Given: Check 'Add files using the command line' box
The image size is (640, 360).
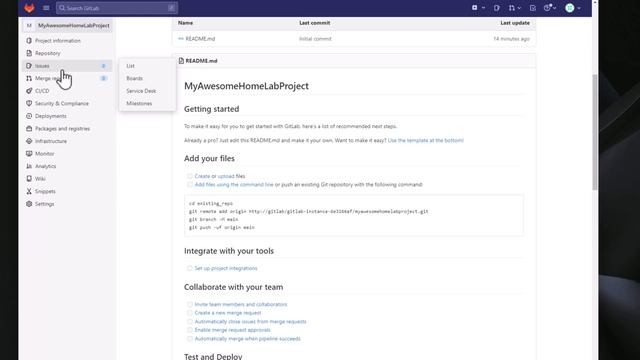Looking at the screenshot, I should (x=190, y=184).
